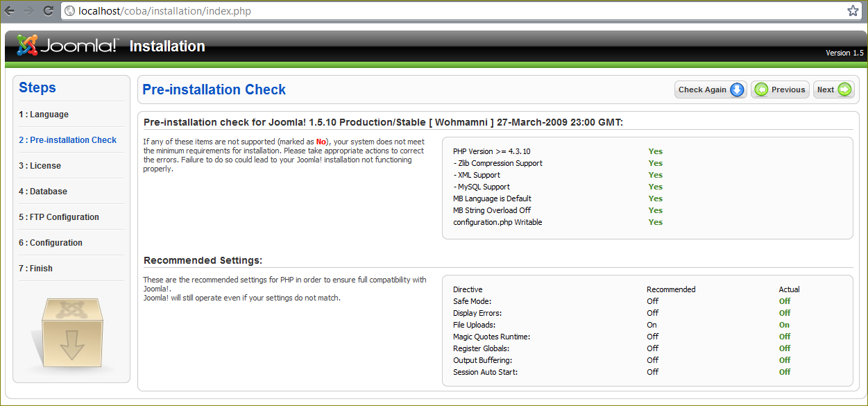Click the red No text in description
The image size is (868, 406).
(x=321, y=142)
